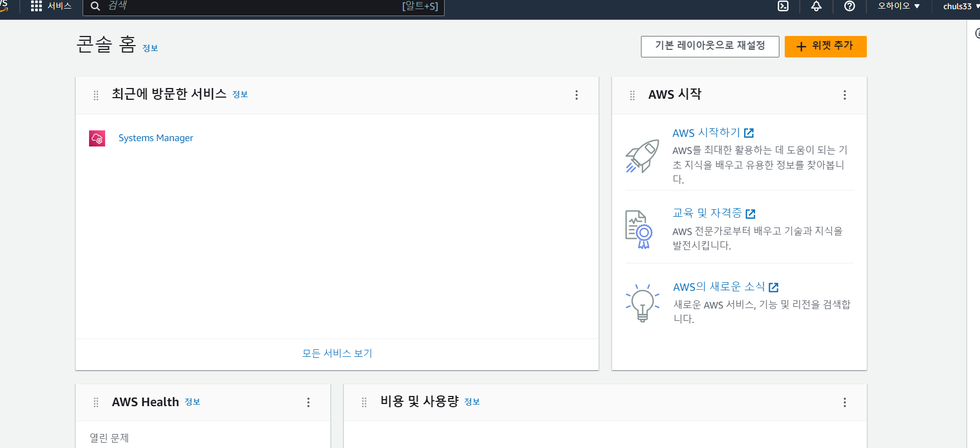The width and height of the screenshot is (980, 448).
Task: Click the 서비스 menu label
Action: pos(60,6)
